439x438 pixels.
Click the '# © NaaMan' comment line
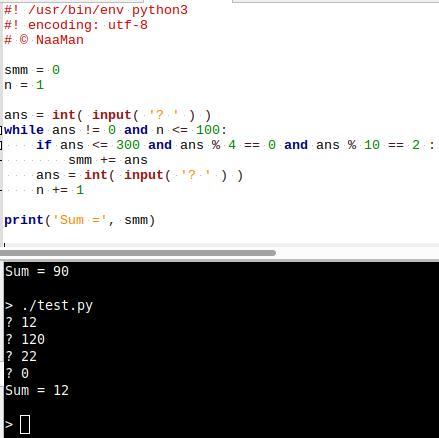(x=44, y=40)
